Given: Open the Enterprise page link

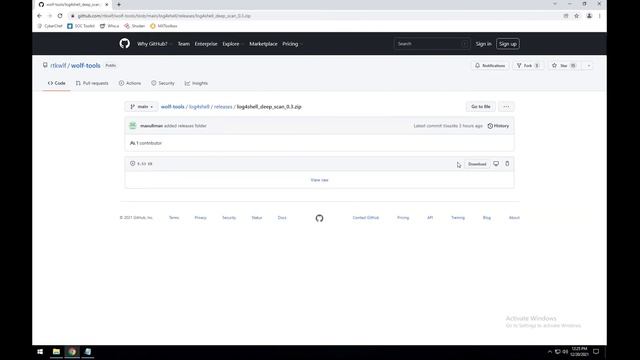Looking at the screenshot, I should [x=206, y=44].
